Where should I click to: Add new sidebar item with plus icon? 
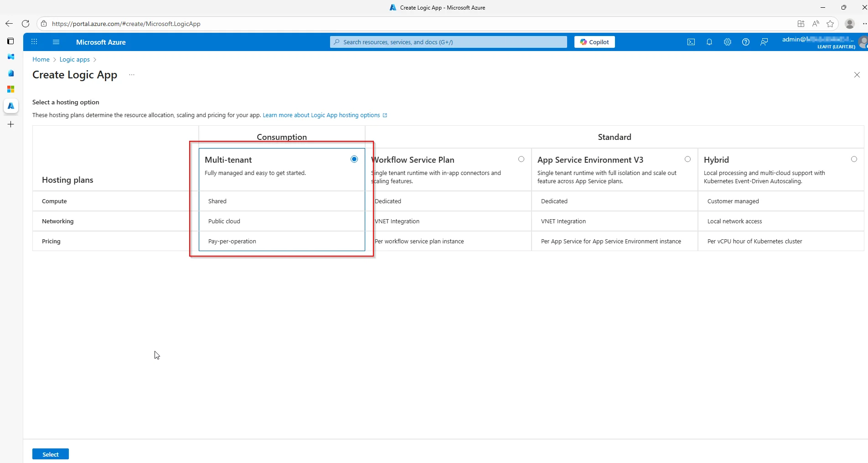(11, 124)
